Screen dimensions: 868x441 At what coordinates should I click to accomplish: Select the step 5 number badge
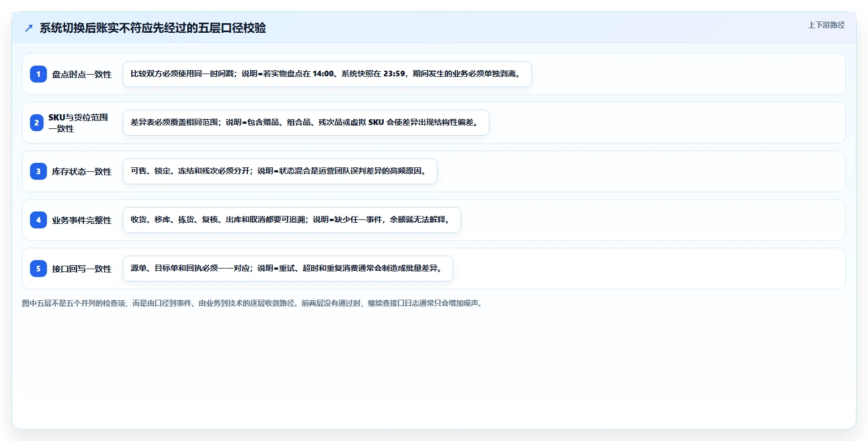[38, 269]
